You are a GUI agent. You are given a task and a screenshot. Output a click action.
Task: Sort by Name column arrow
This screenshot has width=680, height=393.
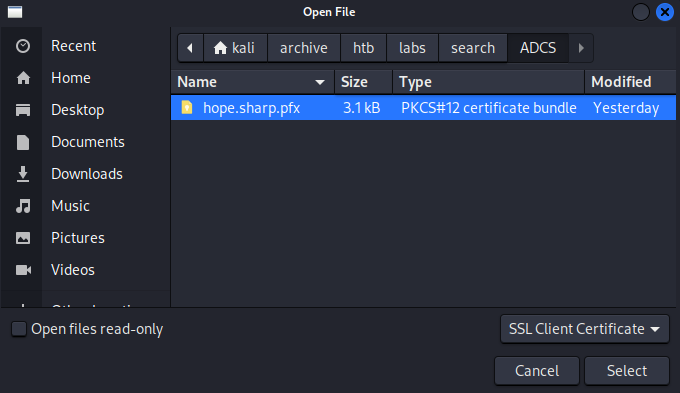[320, 82]
